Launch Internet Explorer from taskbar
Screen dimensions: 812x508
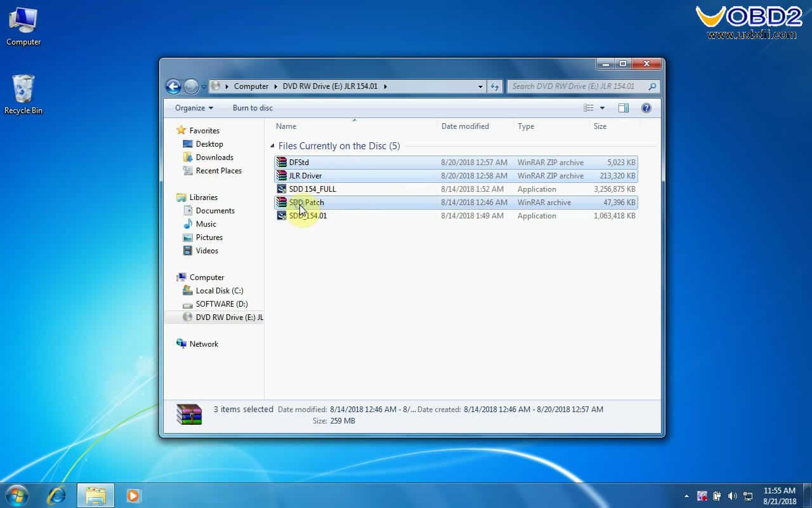[x=56, y=495]
